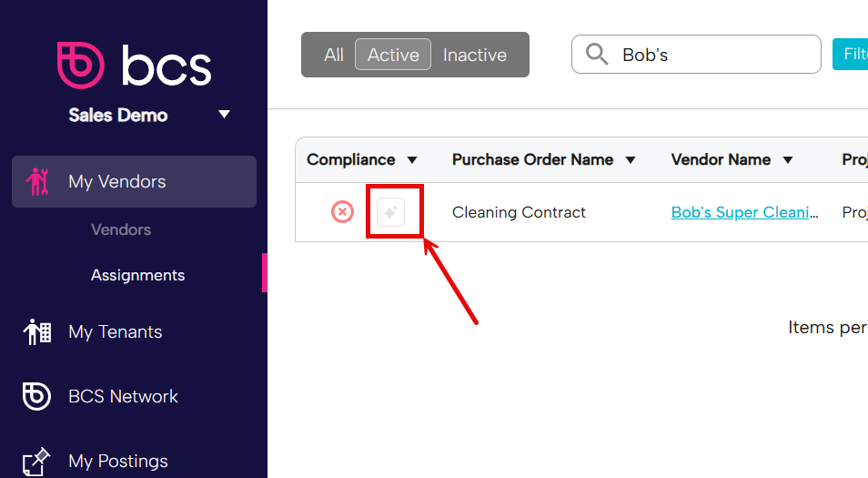868x478 pixels.
Task: Click the red non-compliant X status icon
Action: (x=343, y=211)
